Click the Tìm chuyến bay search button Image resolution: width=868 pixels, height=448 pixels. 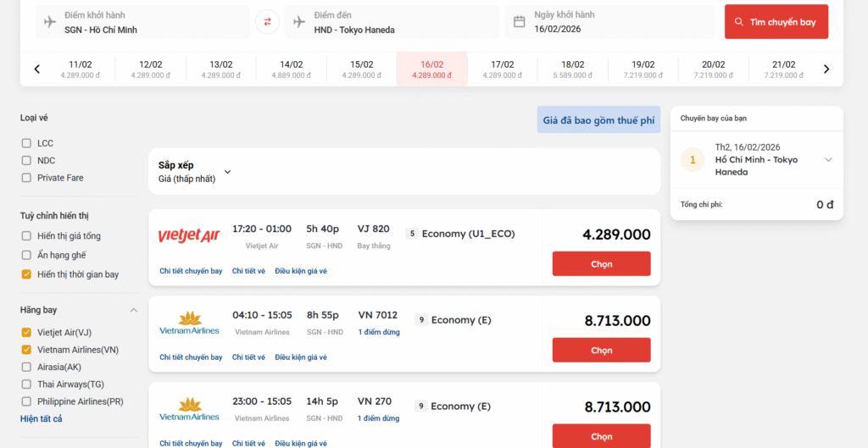coord(776,22)
